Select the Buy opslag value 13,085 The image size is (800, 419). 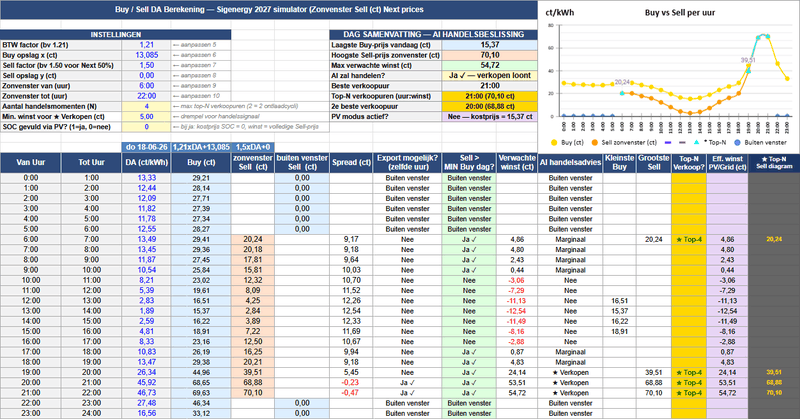[x=146, y=55]
